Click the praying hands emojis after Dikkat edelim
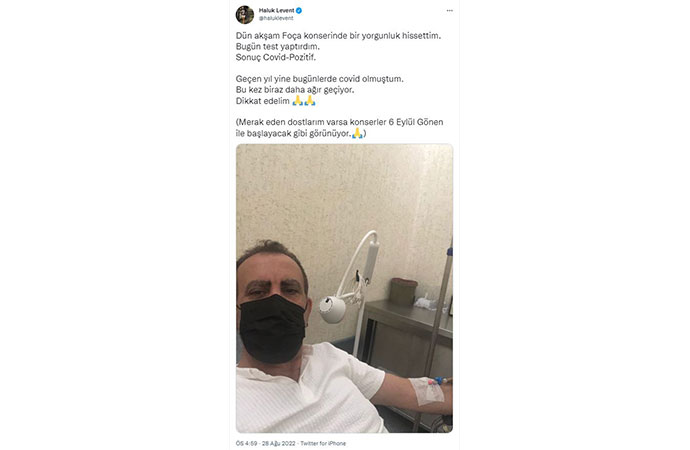This screenshot has width=690, height=450. (304, 101)
